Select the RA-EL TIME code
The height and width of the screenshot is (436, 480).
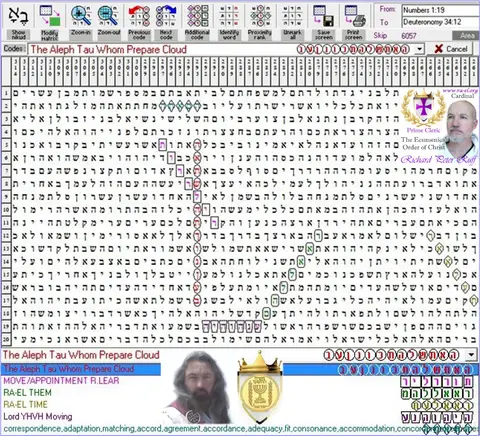[25, 404]
